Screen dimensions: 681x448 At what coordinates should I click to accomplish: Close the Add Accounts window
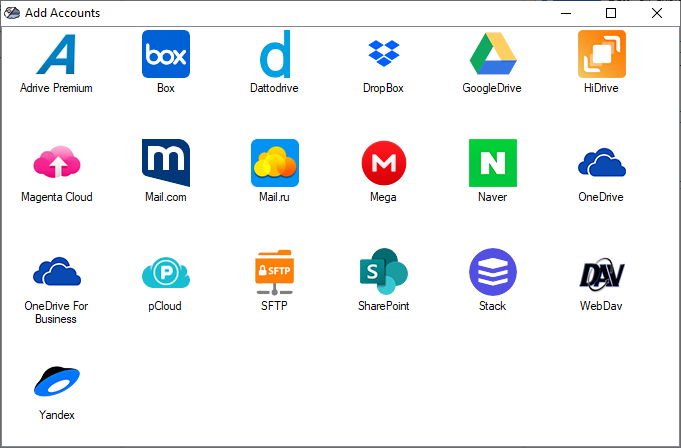point(657,13)
